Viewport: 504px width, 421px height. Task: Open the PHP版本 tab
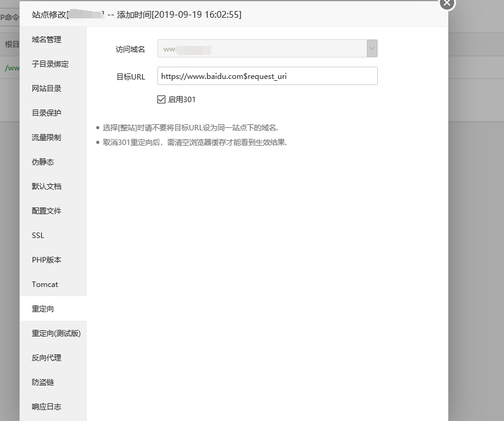[x=53, y=260]
